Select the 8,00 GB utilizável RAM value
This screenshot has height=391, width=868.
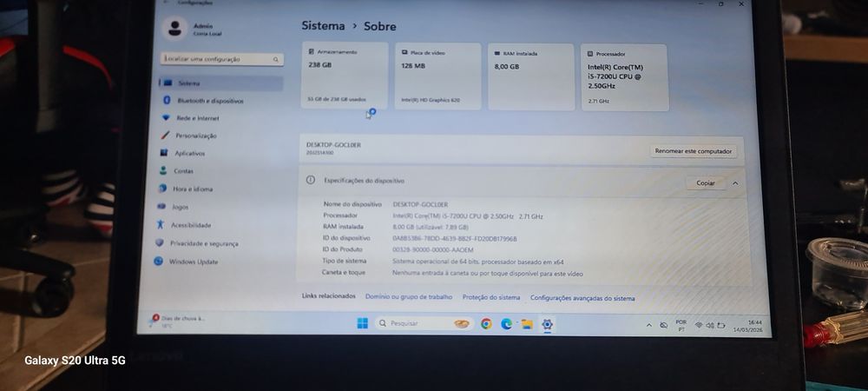(431, 227)
